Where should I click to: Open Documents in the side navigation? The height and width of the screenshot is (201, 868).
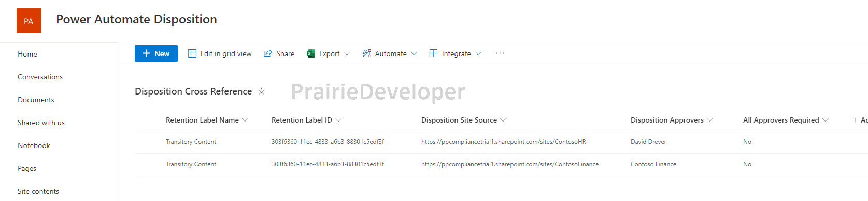click(x=36, y=100)
